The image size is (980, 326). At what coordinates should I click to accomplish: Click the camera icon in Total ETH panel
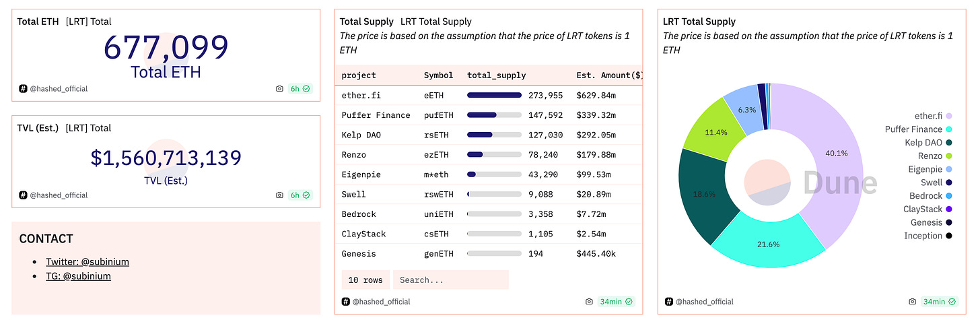pos(279,89)
